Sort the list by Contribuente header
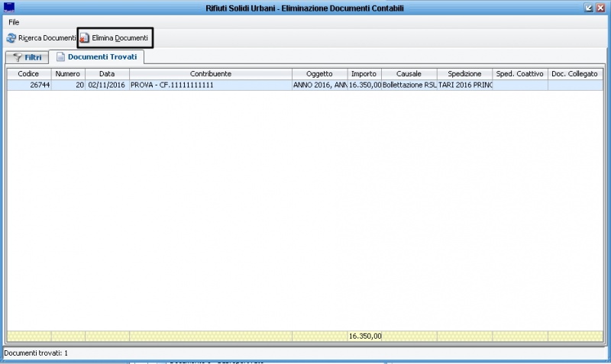The width and height of the screenshot is (611, 364). coord(210,74)
